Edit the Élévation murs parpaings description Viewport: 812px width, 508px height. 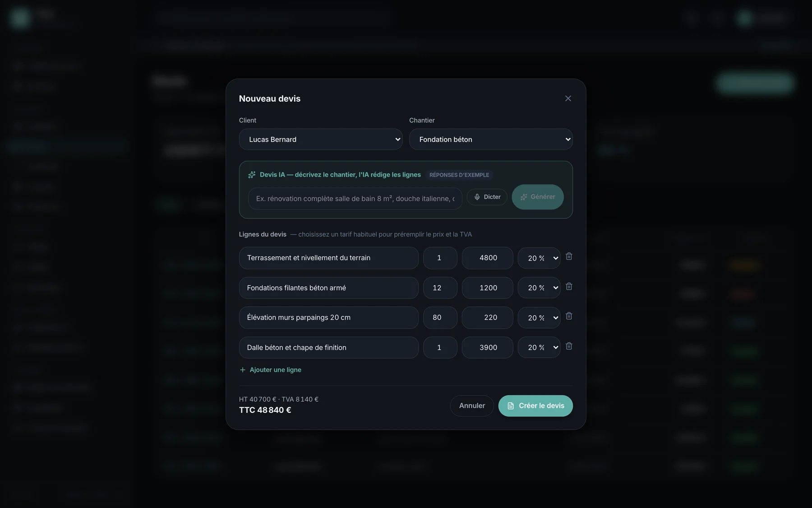pyautogui.click(x=329, y=317)
